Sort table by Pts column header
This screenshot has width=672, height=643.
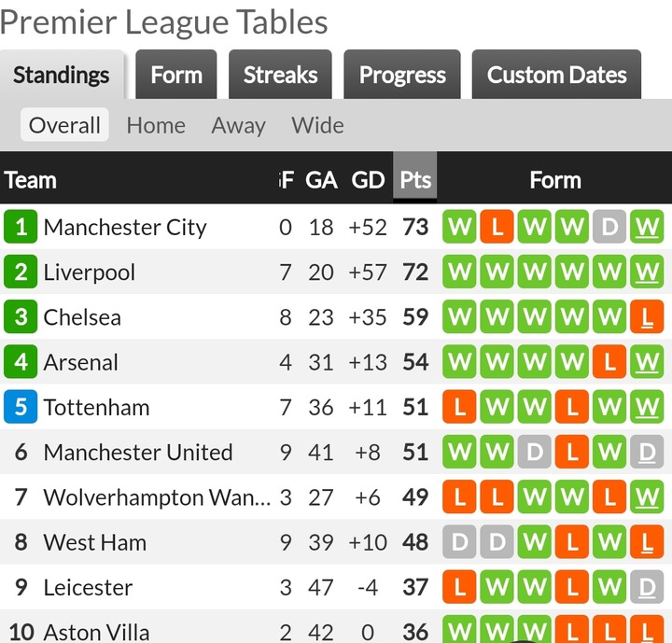[414, 179]
